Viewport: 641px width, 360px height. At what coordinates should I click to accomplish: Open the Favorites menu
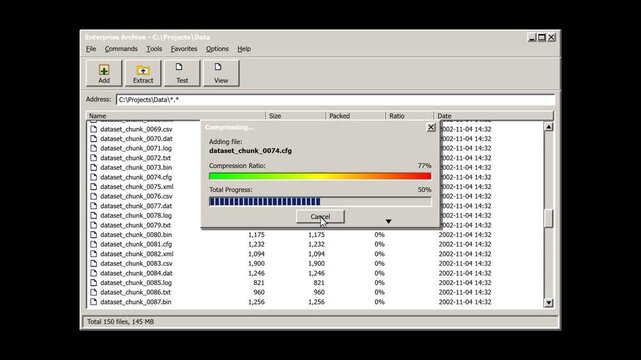[x=184, y=49]
